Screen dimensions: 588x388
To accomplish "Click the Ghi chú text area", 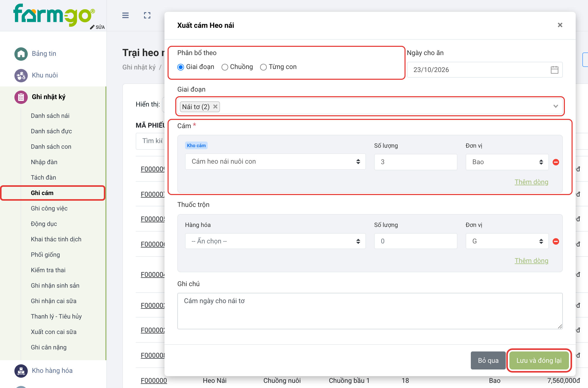I will 370,311.
